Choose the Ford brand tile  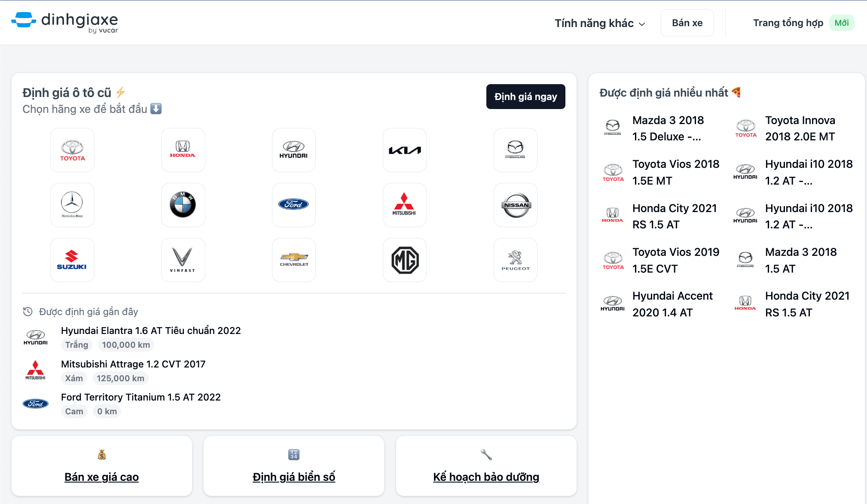[x=294, y=205]
